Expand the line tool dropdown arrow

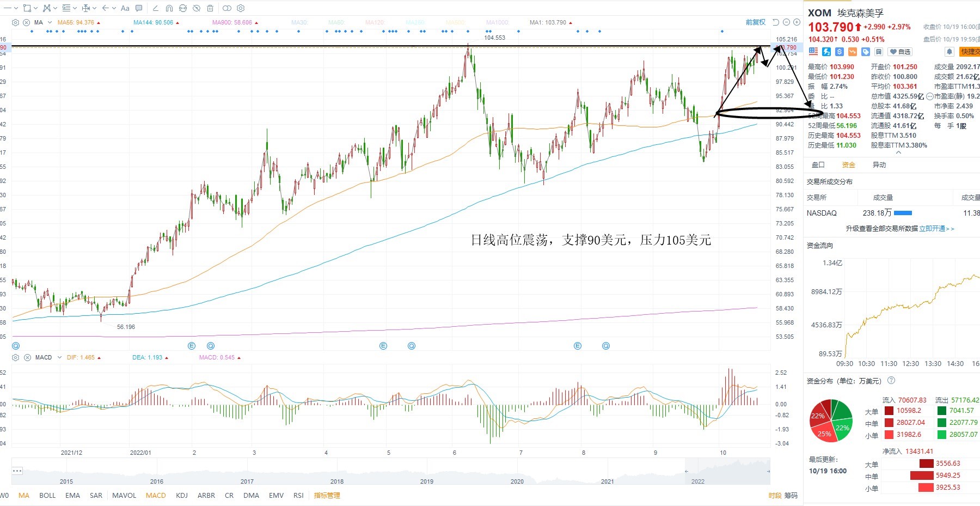[x=16, y=8]
